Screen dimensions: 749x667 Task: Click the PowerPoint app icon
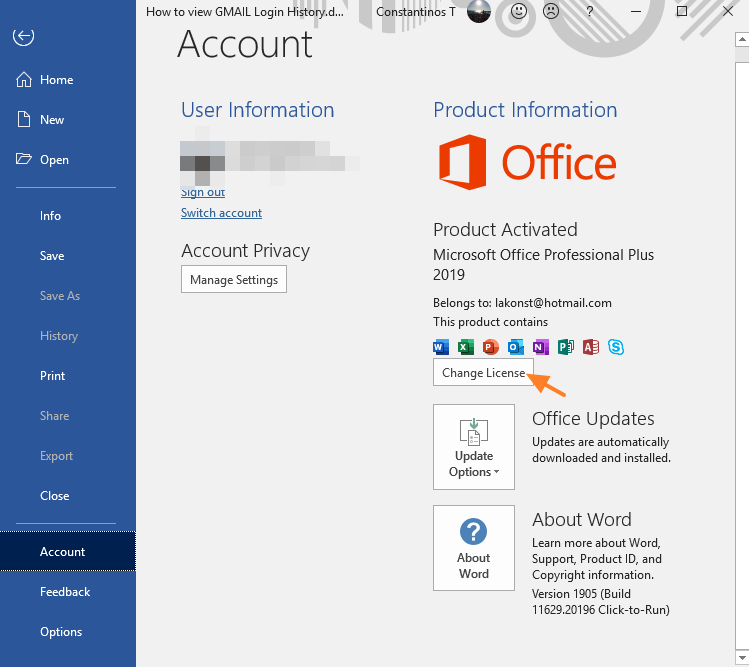coord(491,347)
